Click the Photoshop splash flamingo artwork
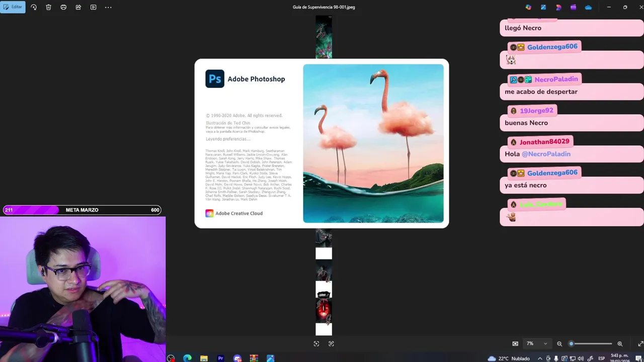This screenshot has height=362, width=644. (373, 143)
